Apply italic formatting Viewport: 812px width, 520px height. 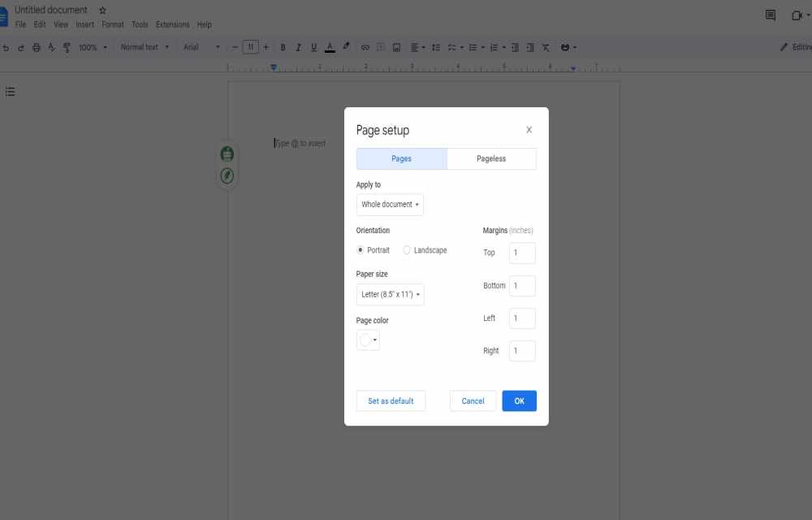click(x=297, y=46)
